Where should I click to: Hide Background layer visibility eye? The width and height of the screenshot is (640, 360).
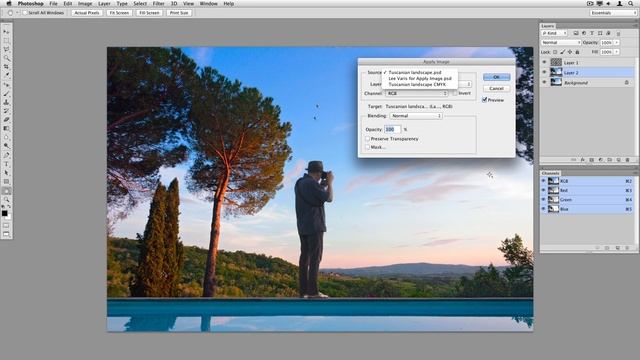point(544,82)
